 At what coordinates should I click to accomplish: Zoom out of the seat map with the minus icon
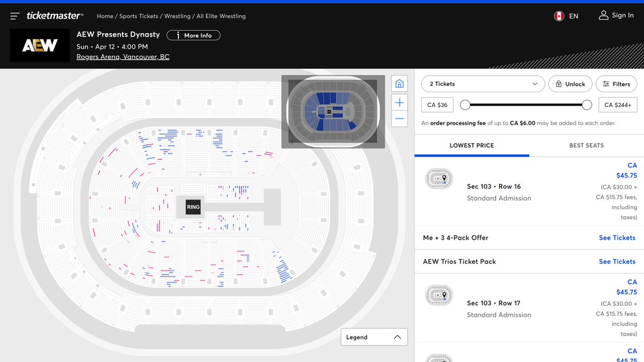399,119
